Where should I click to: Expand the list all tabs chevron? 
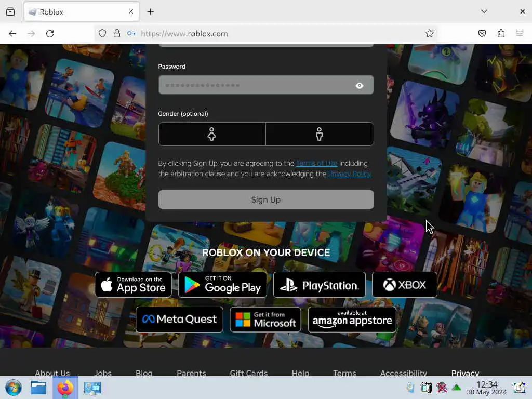[484, 11]
